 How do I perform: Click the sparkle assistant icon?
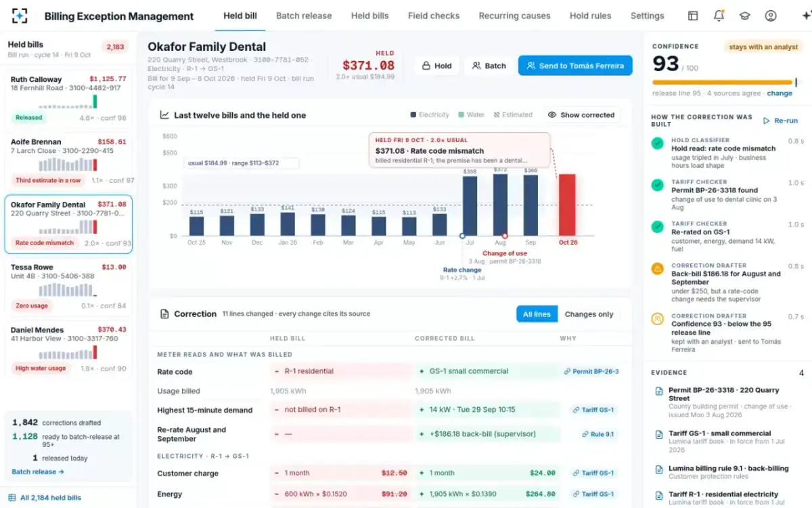tap(805, 16)
